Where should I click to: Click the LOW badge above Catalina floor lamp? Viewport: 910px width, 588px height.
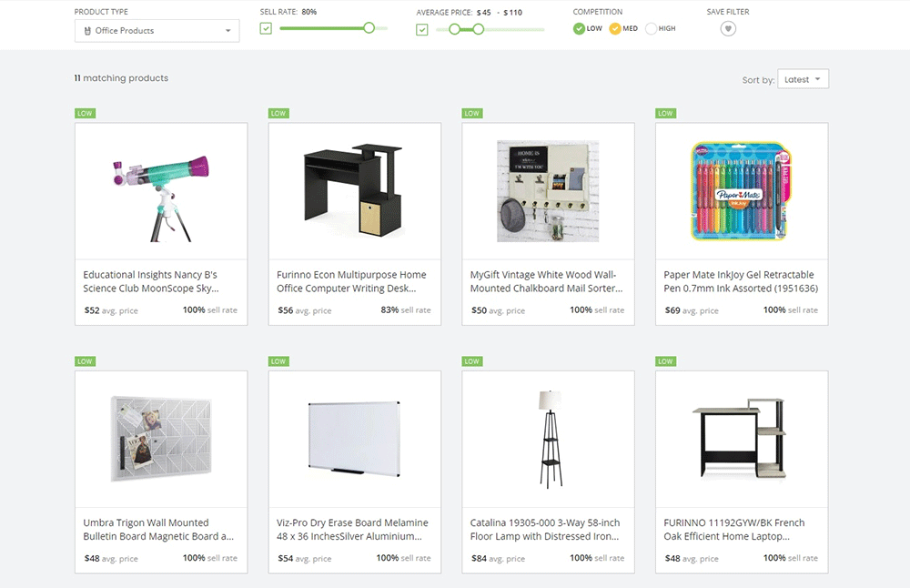[471, 361]
